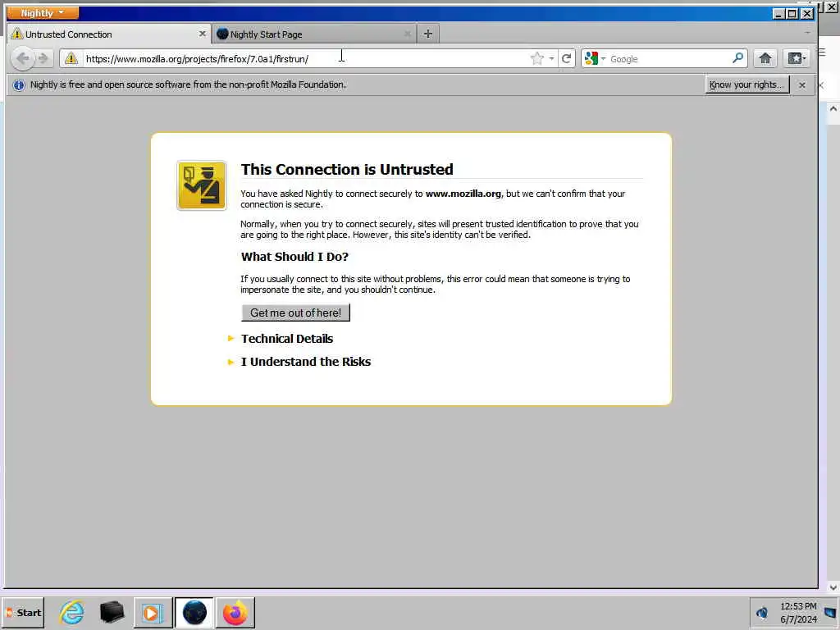The image size is (840, 630).
Task: Click the scroll down arrow of outer window
Action: (x=833, y=587)
